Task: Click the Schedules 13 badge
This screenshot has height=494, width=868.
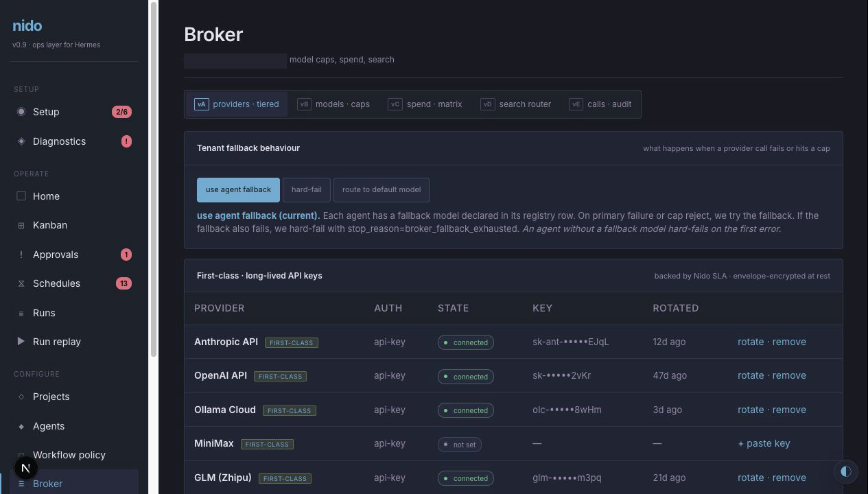Action: click(x=124, y=283)
